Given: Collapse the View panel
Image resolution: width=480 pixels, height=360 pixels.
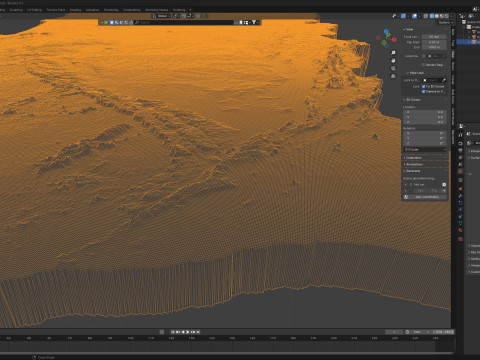Looking at the screenshot, I should tap(409, 29).
